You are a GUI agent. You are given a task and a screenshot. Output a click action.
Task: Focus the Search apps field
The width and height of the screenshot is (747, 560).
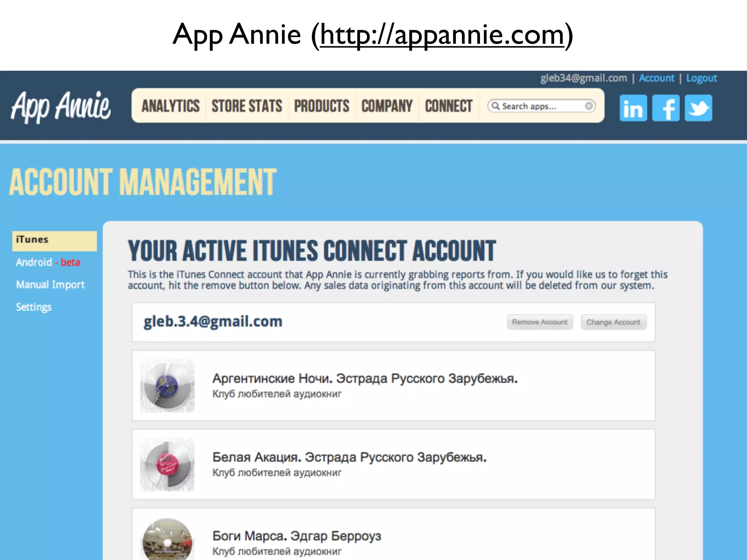pos(542,106)
